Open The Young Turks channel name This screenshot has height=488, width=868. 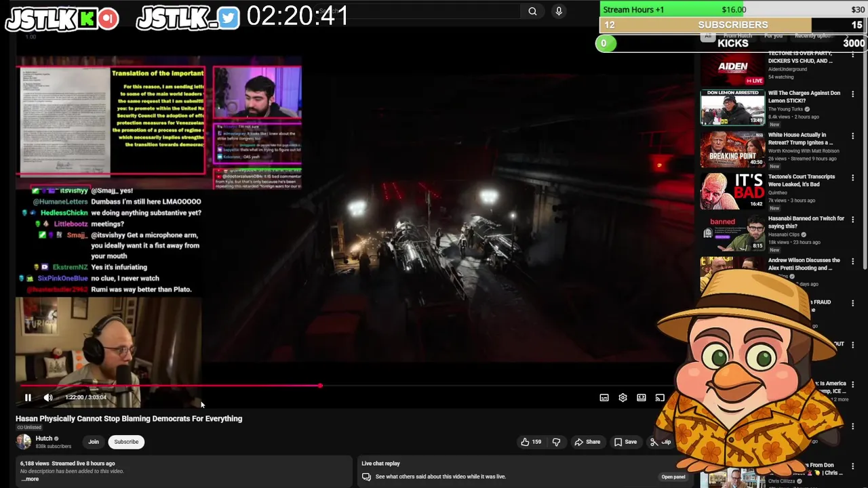coord(787,109)
